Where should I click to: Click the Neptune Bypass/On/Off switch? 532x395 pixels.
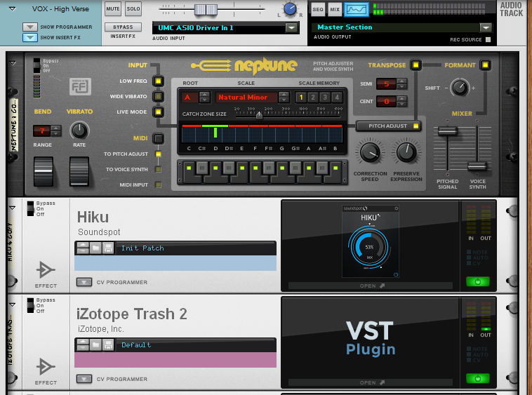(x=36, y=65)
